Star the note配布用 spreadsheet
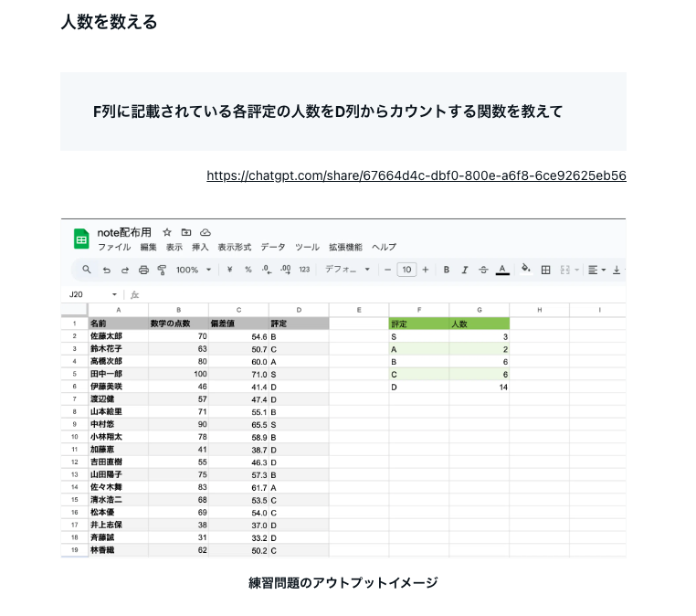 click(167, 232)
